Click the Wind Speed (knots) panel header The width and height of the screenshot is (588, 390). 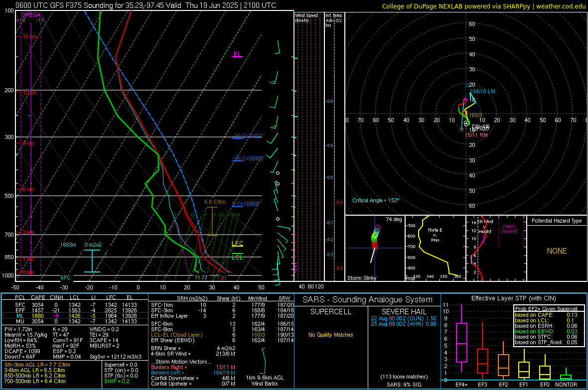[306, 17]
